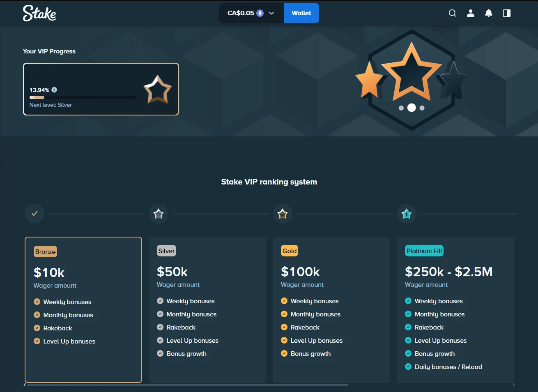Click the scrollbar right arrow
Screen dimensions: 538x392
tap(513, 385)
